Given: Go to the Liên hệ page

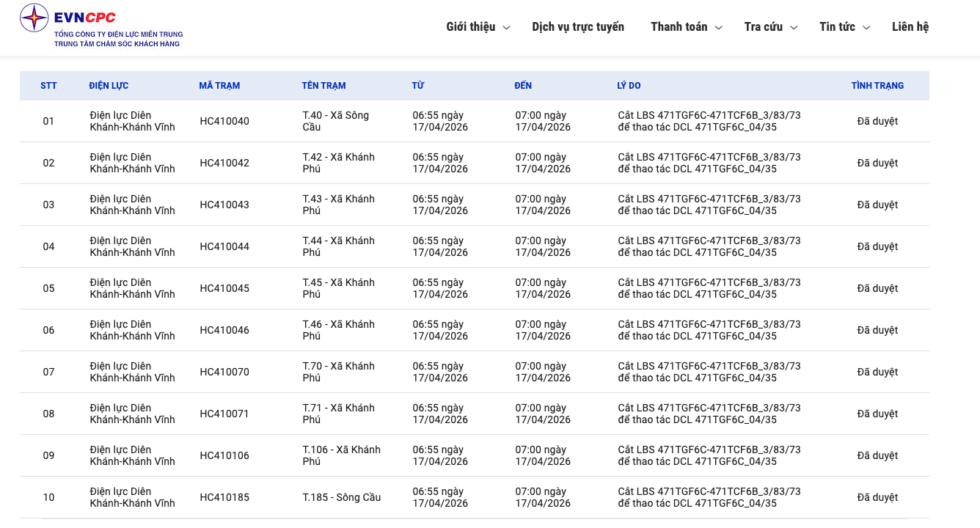Looking at the screenshot, I should [x=910, y=27].
